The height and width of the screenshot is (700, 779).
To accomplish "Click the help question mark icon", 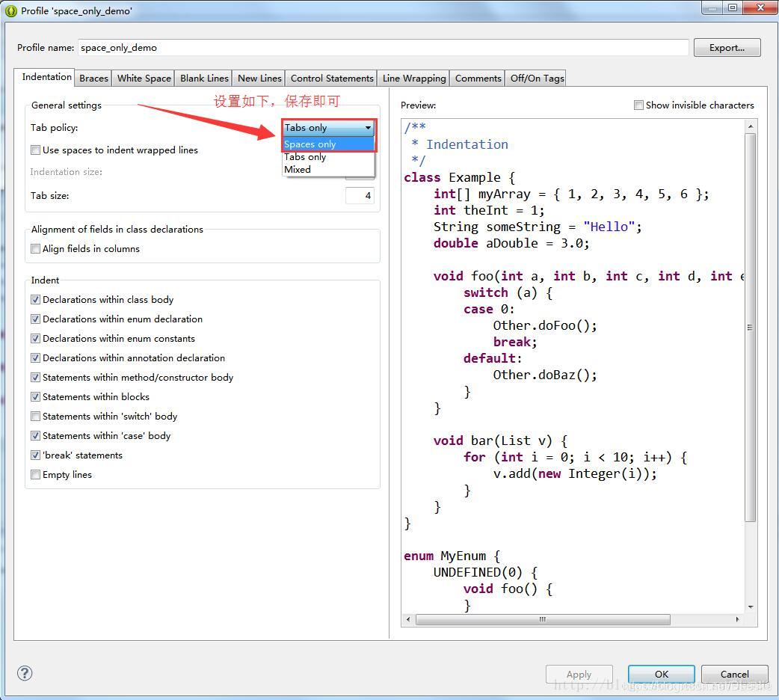I will tap(25, 673).
